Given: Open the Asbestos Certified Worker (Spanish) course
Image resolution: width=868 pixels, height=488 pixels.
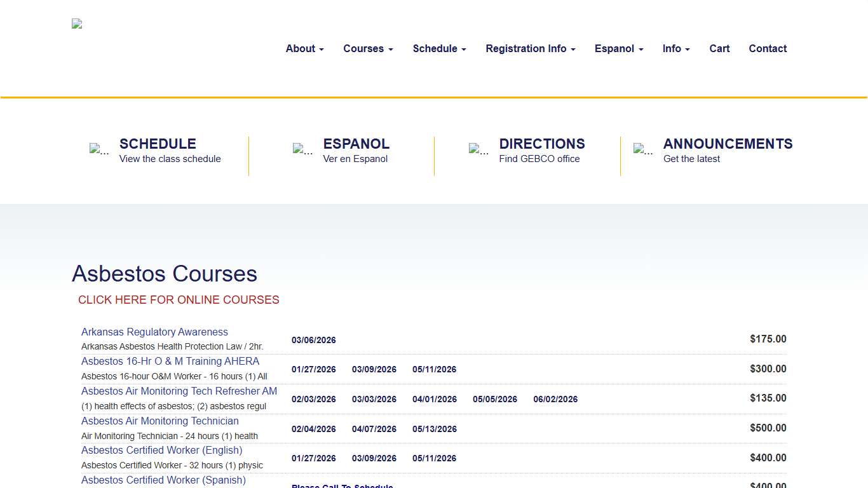Looking at the screenshot, I should pos(163,480).
